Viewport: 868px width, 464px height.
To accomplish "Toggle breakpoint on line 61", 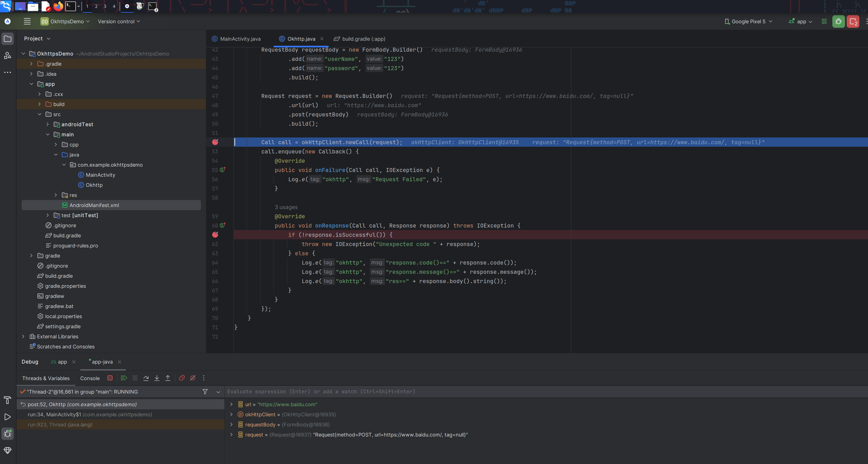I will [x=215, y=235].
